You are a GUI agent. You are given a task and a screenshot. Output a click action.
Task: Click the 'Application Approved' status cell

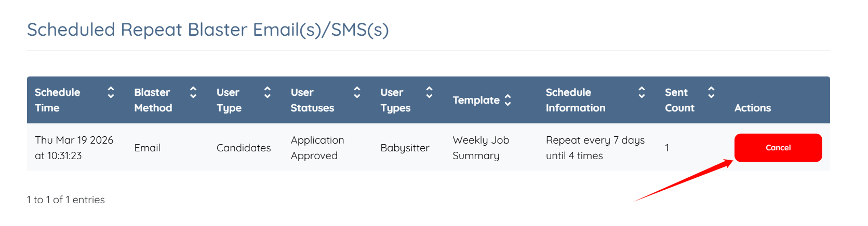317,148
